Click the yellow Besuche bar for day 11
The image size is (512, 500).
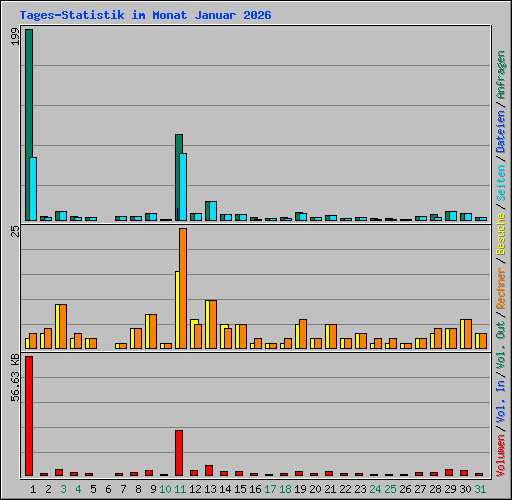pyautogui.click(x=177, y=310)
